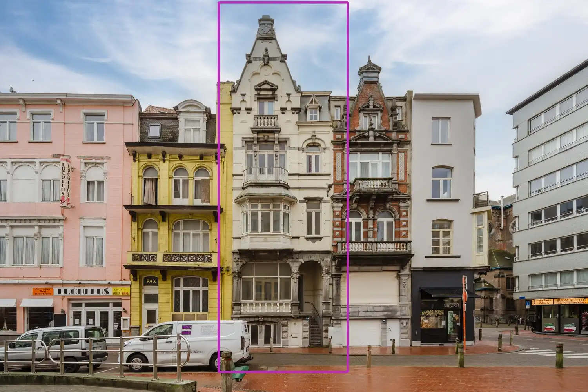Click the MAZEO shop sign

coord(451,305)
